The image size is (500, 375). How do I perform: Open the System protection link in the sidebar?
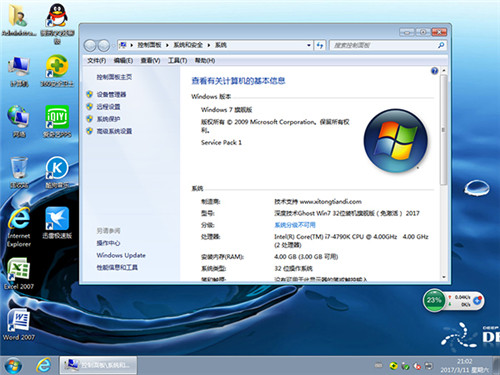click(108, 119)
